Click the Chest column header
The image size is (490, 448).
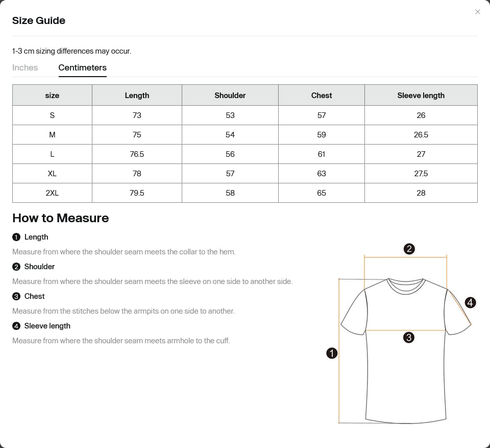(321, 95)
